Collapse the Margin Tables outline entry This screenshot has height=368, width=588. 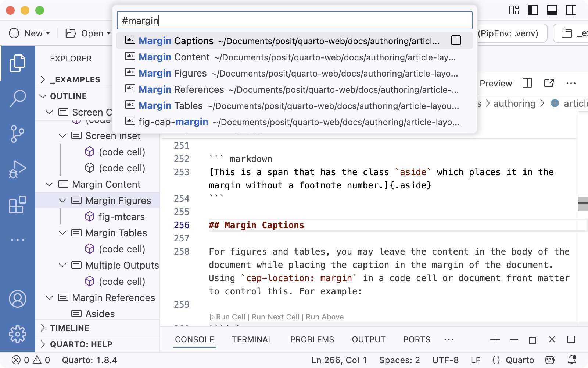[62, 233]
